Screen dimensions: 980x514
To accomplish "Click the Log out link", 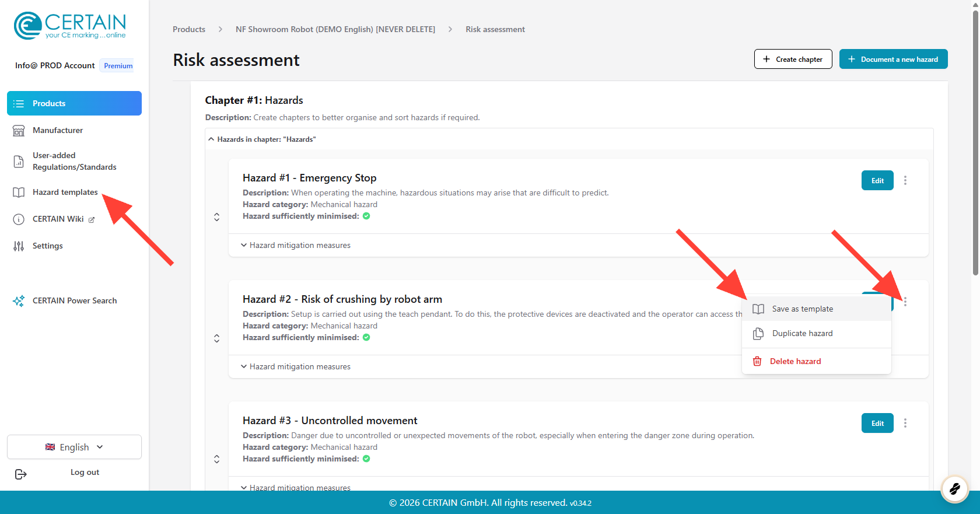I will pyautogui.click(x=85, y=472).
